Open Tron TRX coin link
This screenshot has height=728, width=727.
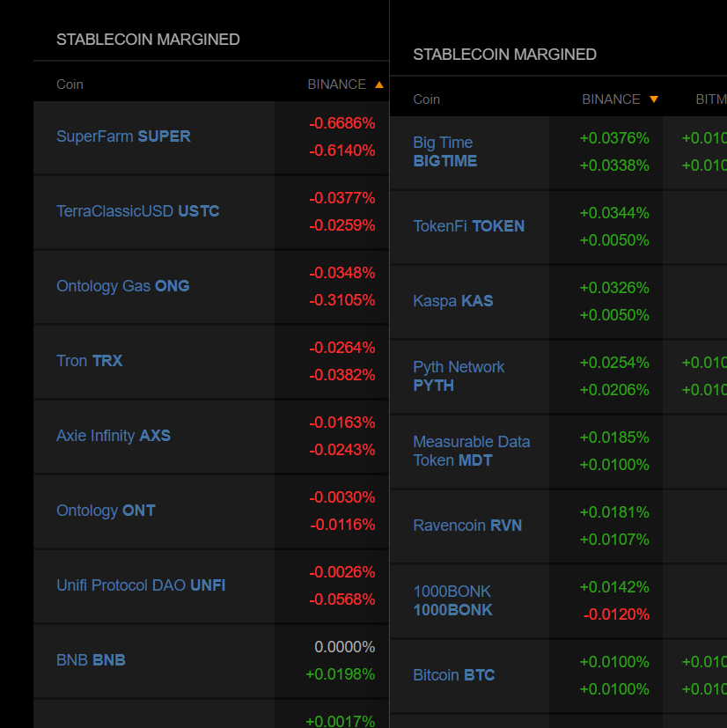click(x=90, y=361)
